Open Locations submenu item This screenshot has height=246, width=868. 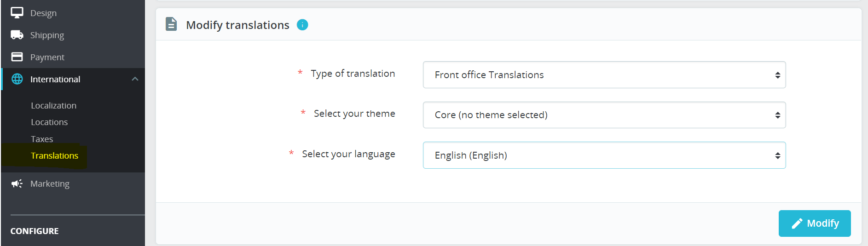coord(49,122)
